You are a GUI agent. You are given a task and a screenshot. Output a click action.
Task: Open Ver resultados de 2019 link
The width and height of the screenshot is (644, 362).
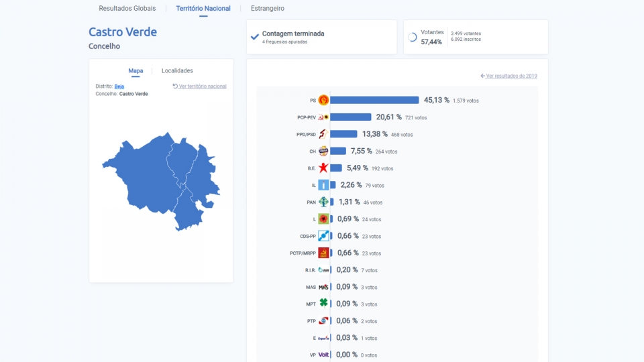click(509, 76)
